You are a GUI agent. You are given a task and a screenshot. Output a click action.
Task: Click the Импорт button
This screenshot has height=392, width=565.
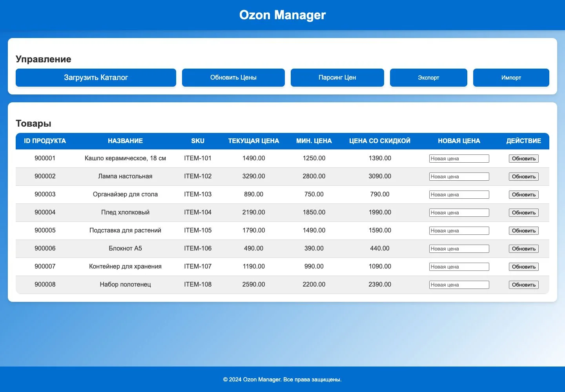(x=511, y=78)
